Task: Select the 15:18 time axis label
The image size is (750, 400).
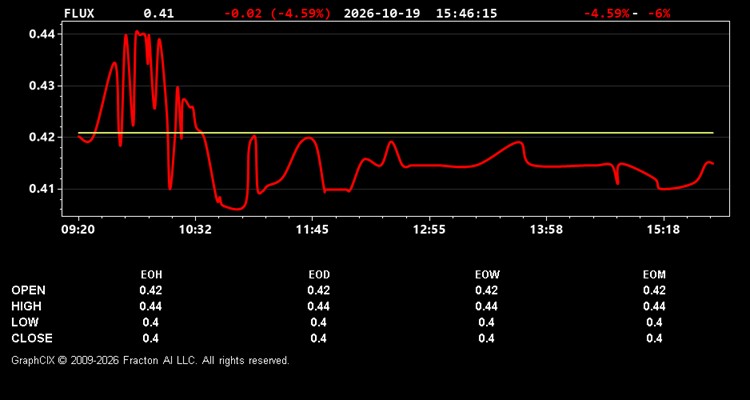Action: coord(663,230)
